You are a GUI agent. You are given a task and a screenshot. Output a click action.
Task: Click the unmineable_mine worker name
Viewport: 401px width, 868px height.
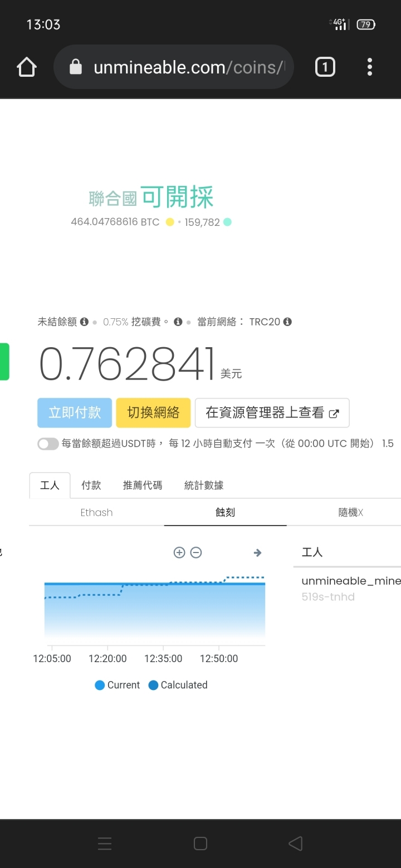(351, 581)
